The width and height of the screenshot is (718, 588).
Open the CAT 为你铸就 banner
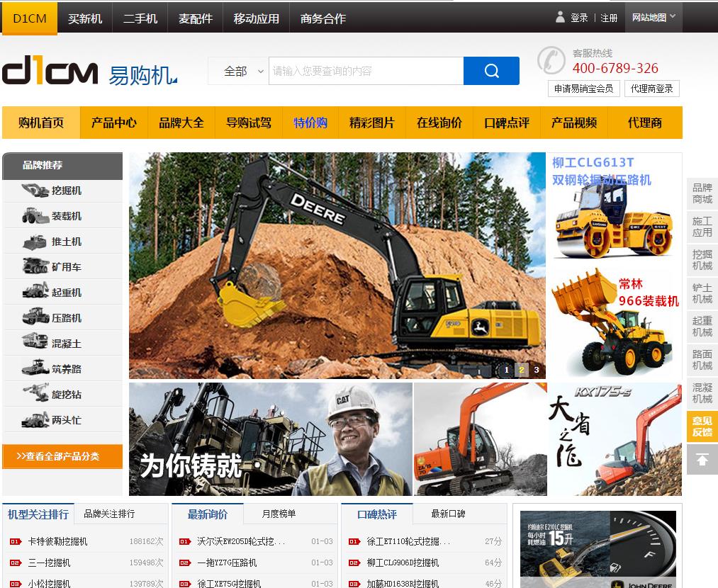coord(271,439)
